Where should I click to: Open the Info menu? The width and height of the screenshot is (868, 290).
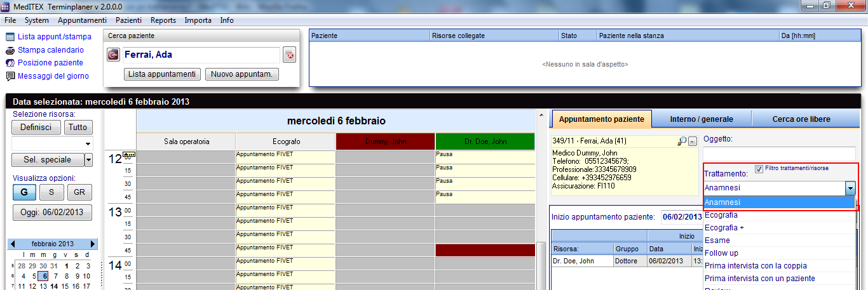[x=227, y=20]
